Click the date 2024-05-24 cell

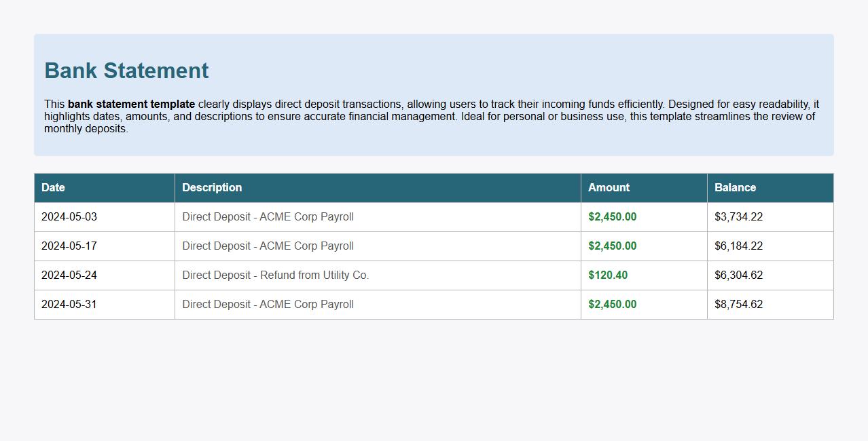tap(69, 275)
